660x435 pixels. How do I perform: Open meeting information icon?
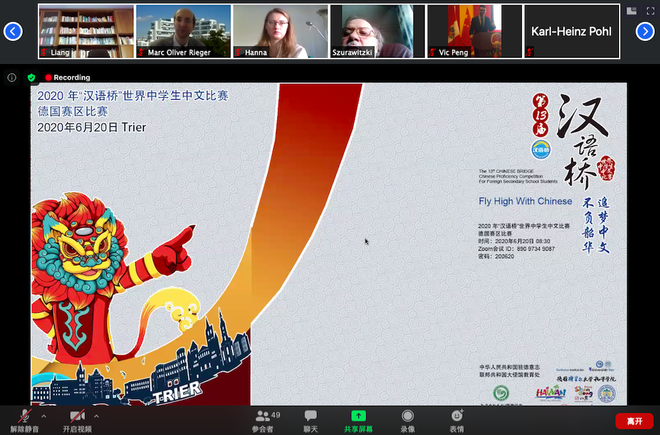tap(12, 77)
